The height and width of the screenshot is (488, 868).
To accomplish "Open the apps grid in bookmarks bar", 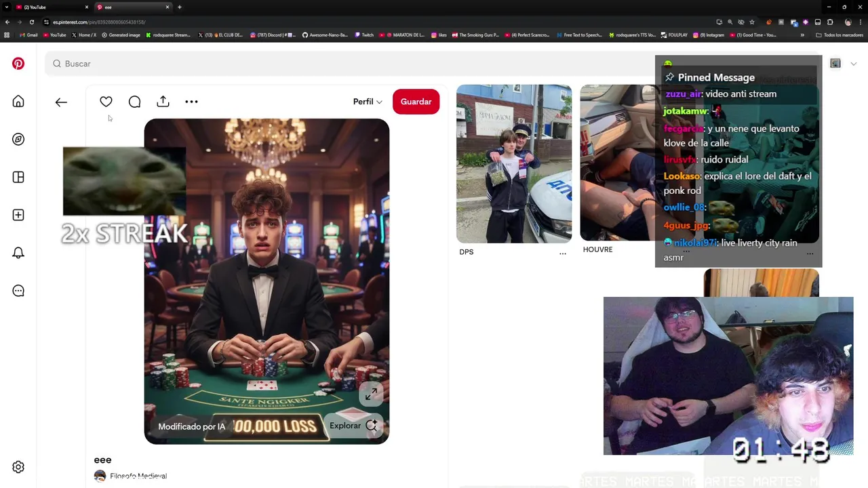I will point(7,35).
